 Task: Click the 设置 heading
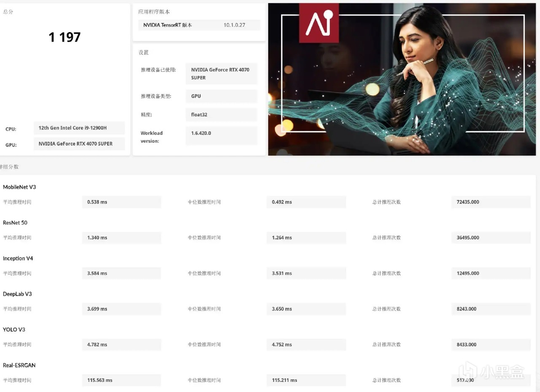[143, 52]
